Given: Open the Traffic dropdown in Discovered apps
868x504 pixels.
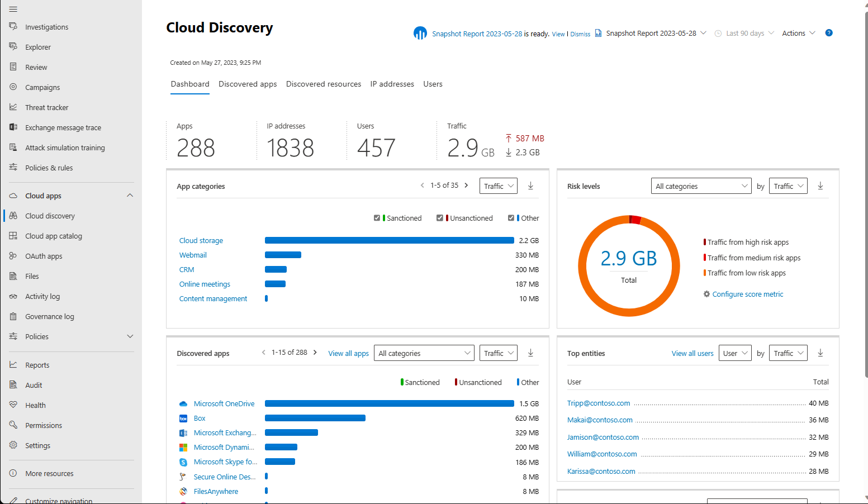Looking at the screenshot, I should click(499, 353).
